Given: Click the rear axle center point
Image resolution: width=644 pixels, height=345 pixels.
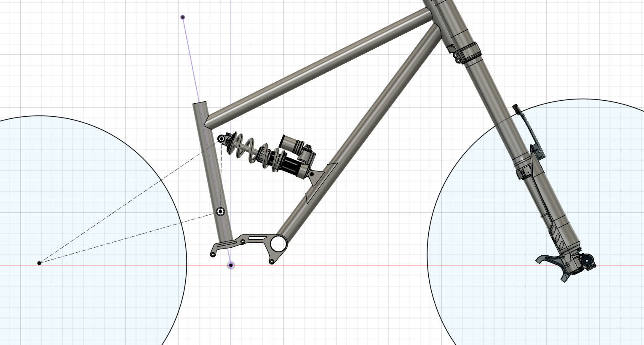Looking at the screenshot, I should (39, 263).
